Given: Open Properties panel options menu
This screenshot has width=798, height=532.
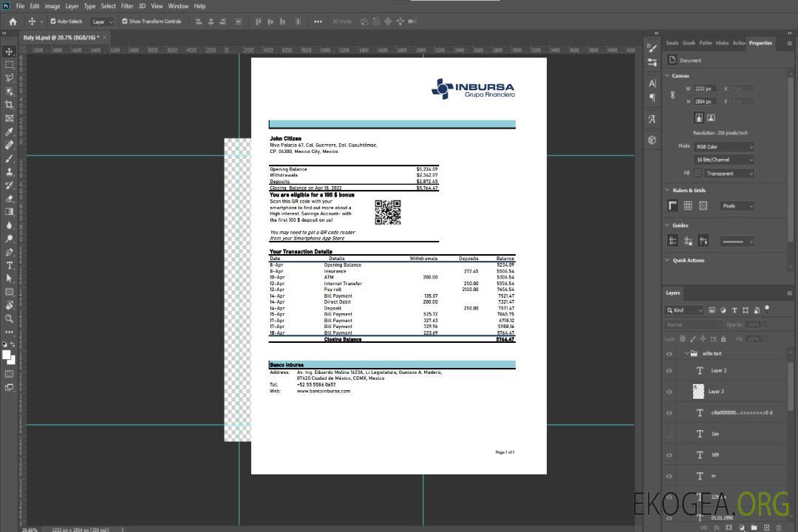Looking at the screenshot, I should (789, 44).
